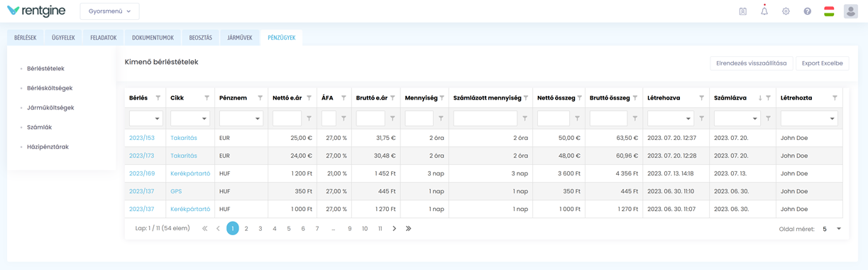
Task: Click filter icon in Mennyiség column header
Action: pyautogui.click(x=441, y=98)
